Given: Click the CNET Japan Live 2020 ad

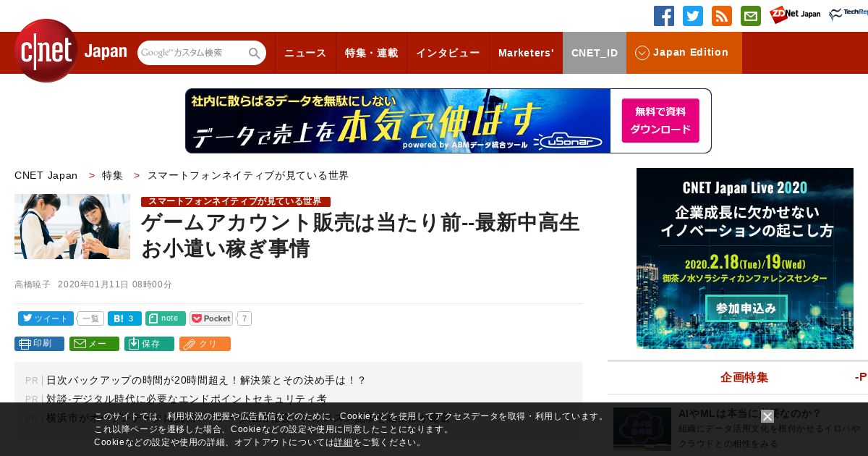Looking at the screenshot, I should click(x=745, y=258).
